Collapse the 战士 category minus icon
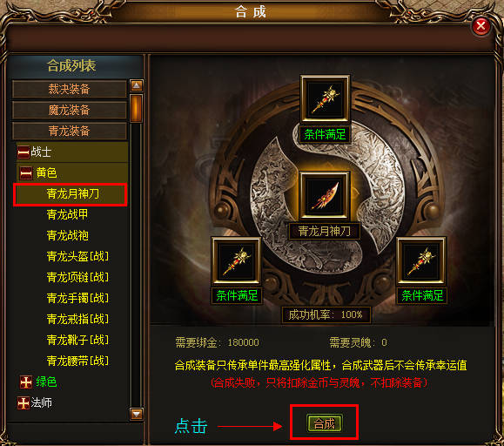Image resolution: width=504 pixels, height=446 pixels. click(x=24, y=152)
